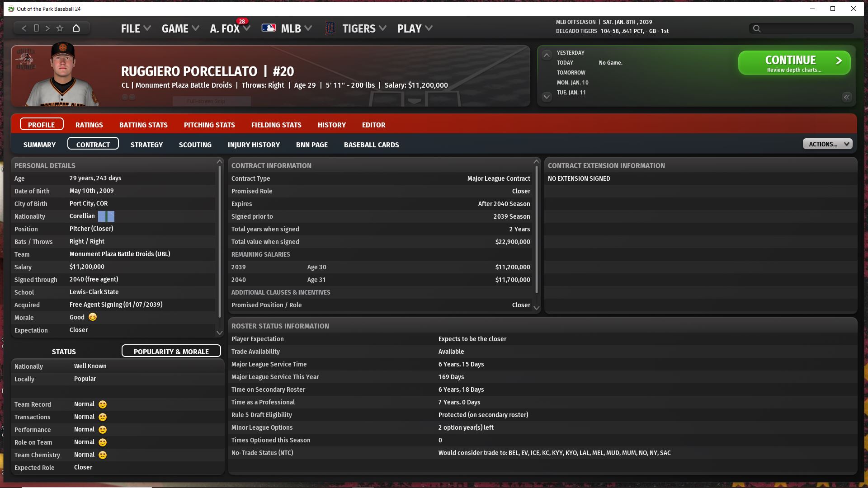Click the home icon in navigation bar
Screen dimensions: 868x488
click(76, 28)
